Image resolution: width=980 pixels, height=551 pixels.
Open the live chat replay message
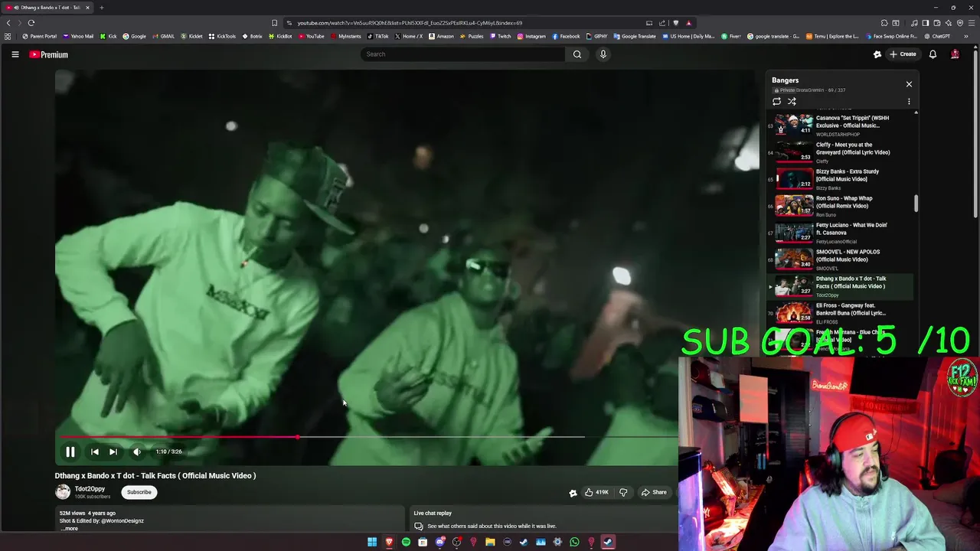point(492,526)
